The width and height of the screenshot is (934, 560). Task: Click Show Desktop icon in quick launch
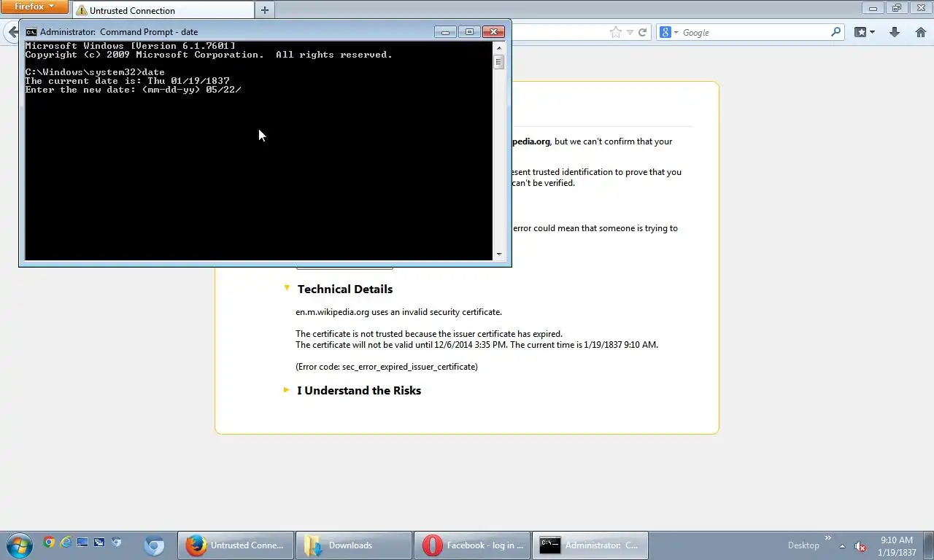click(82, 542)
